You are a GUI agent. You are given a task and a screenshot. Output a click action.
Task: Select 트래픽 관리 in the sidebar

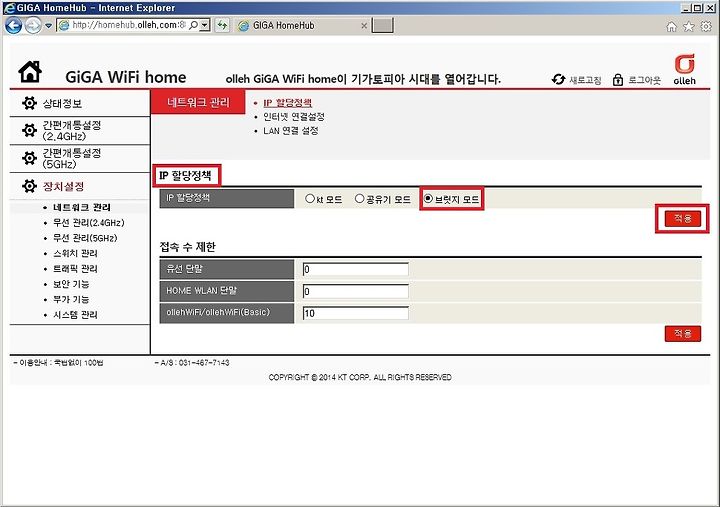click(75, 269)
